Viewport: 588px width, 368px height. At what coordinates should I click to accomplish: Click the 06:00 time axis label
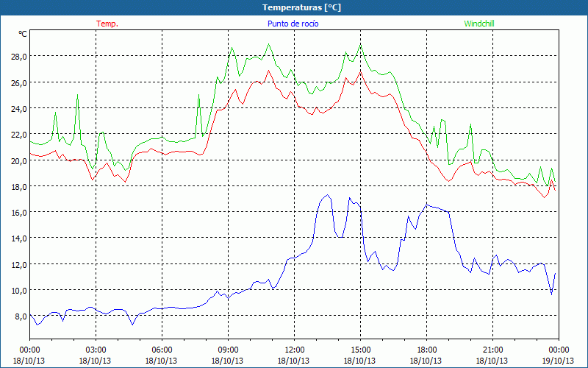click(x=162, y=350)
